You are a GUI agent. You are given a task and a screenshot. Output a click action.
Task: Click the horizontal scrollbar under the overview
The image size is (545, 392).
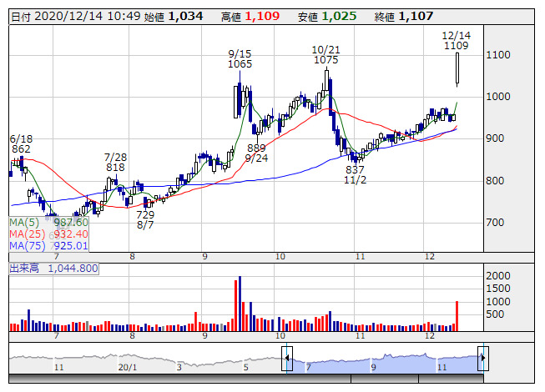(246, 379)
